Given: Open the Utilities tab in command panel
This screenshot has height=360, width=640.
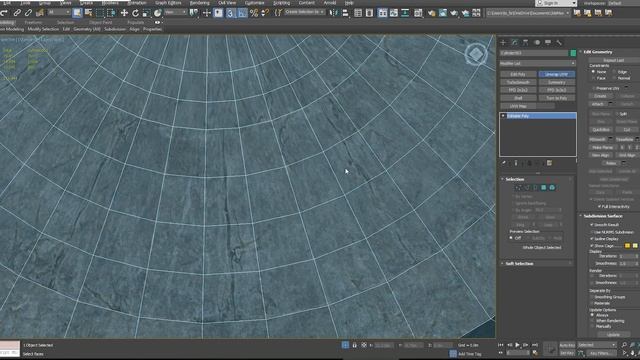Looking at the screenshot, I should pyautogui.click(x=559, y=42).
